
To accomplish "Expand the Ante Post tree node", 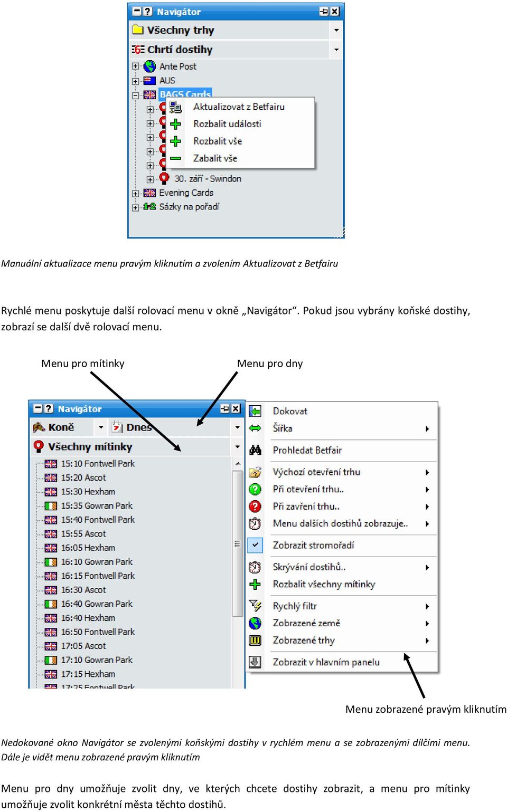I will (x=135, y=66).
